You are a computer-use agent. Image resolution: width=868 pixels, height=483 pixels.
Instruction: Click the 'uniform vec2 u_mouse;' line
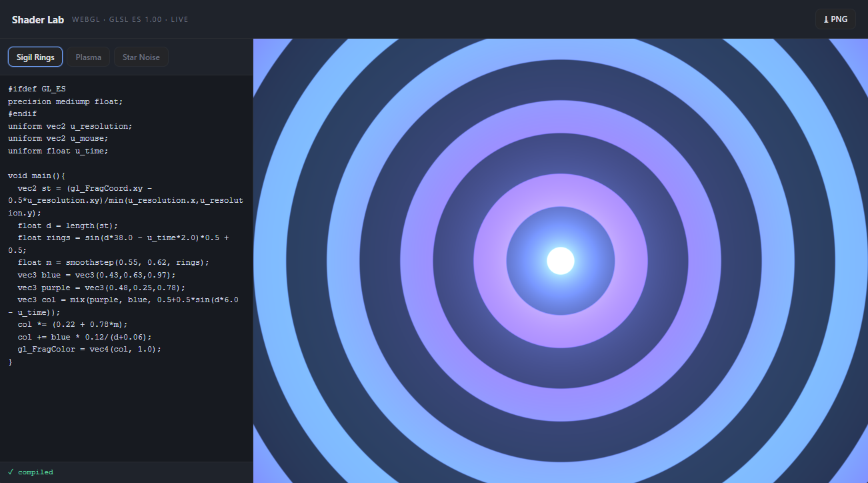tap(58, 139)
